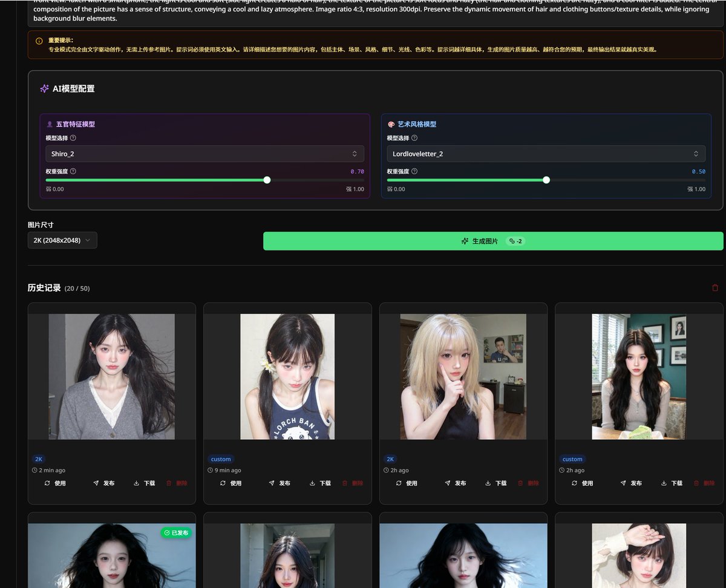Viewport: 726px width, 588px height.
Task: Open the history thumbnail with the 已发布 badge
Action: point(112,555)
